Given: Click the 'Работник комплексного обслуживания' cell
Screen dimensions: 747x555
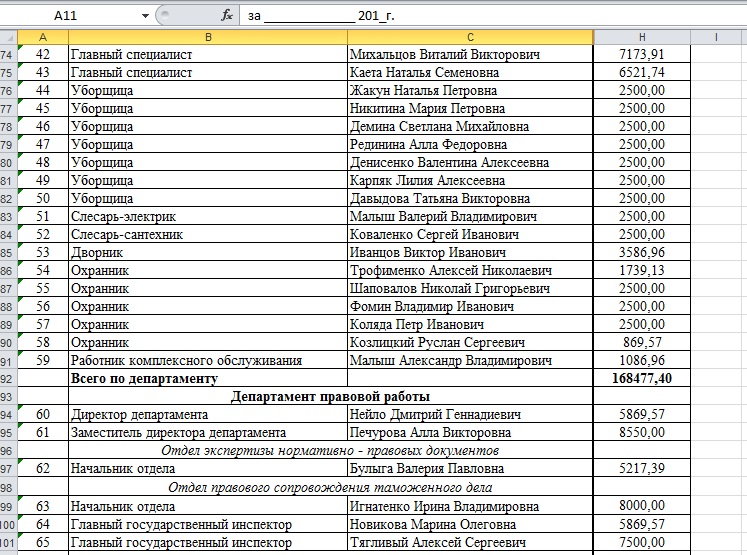Looking at the screenshot, I should point(207,361).
